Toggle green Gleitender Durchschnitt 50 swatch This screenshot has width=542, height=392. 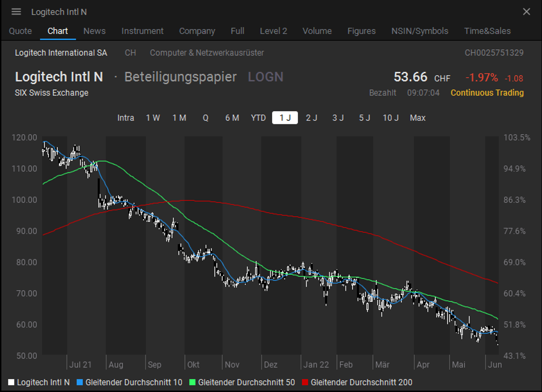[x=192, y=382]
